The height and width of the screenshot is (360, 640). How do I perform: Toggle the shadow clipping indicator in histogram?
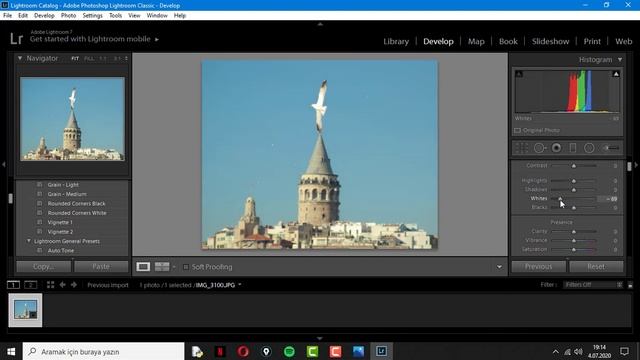pos(519,74)
